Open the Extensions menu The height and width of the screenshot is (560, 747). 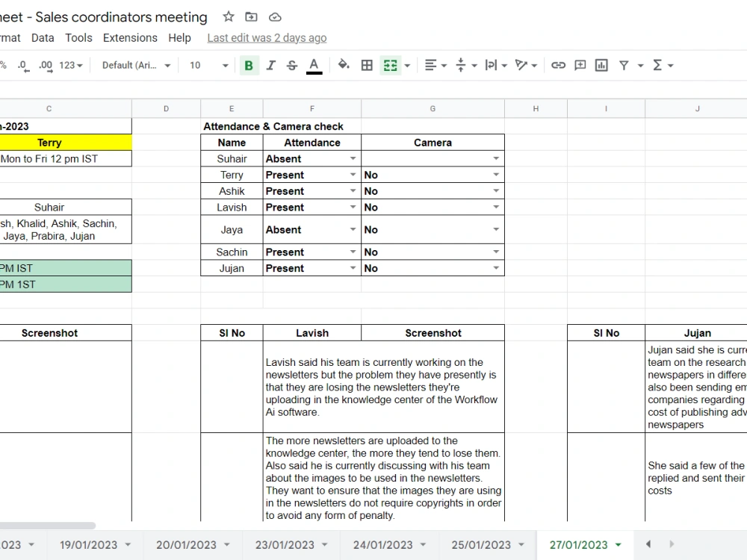pos(130,37)
